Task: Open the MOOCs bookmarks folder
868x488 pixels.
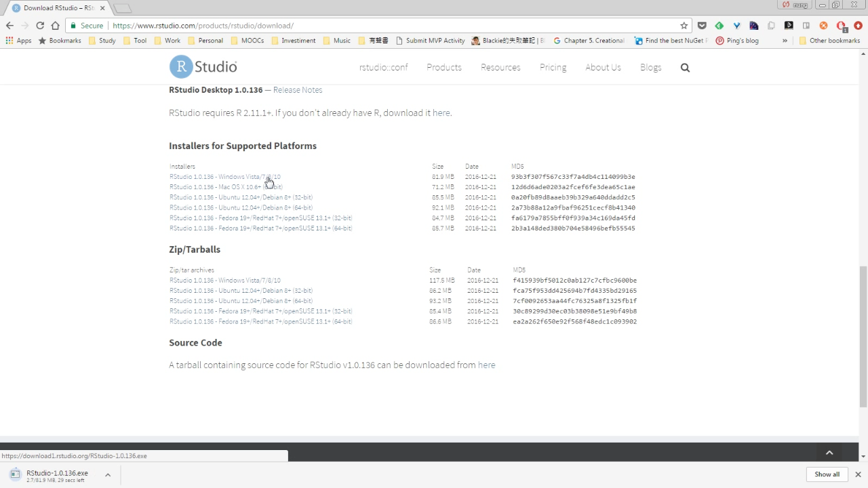Action: coord(247,41)
